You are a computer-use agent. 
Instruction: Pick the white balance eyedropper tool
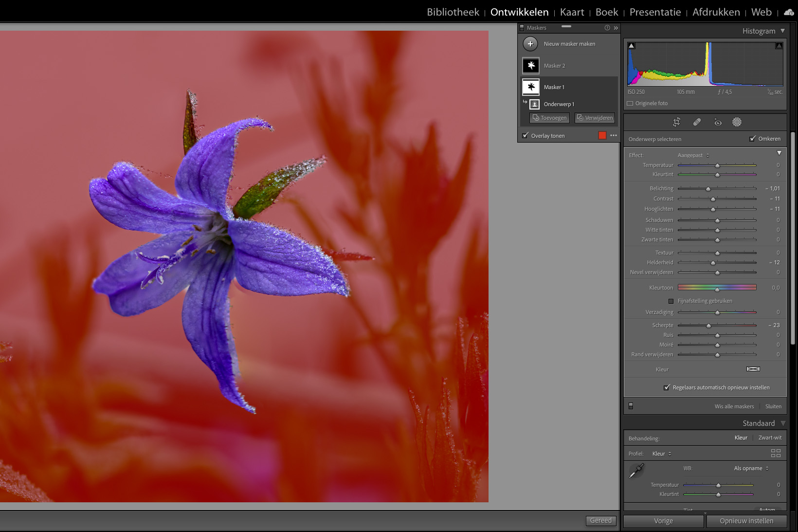(x=636, y=471)
